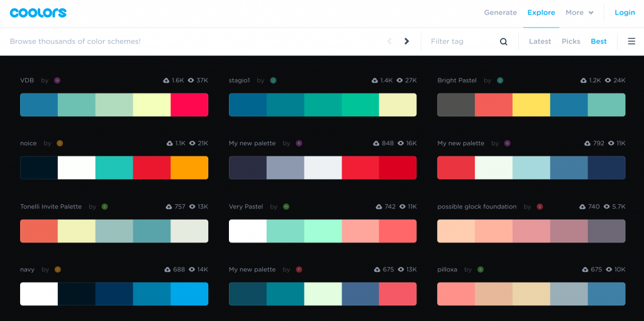This screenshot has width=644, height=321.
Task: Expand the More dropdown menu
Action: 579,13
